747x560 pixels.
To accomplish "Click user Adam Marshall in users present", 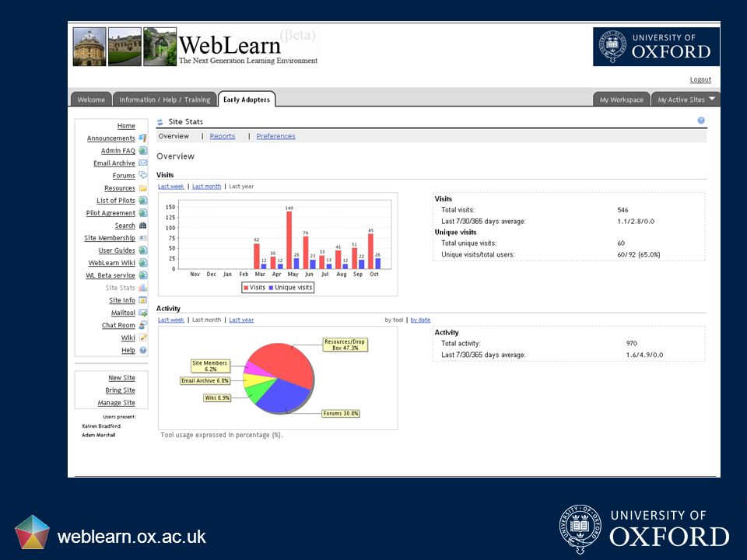I will [x=99, y=435].
